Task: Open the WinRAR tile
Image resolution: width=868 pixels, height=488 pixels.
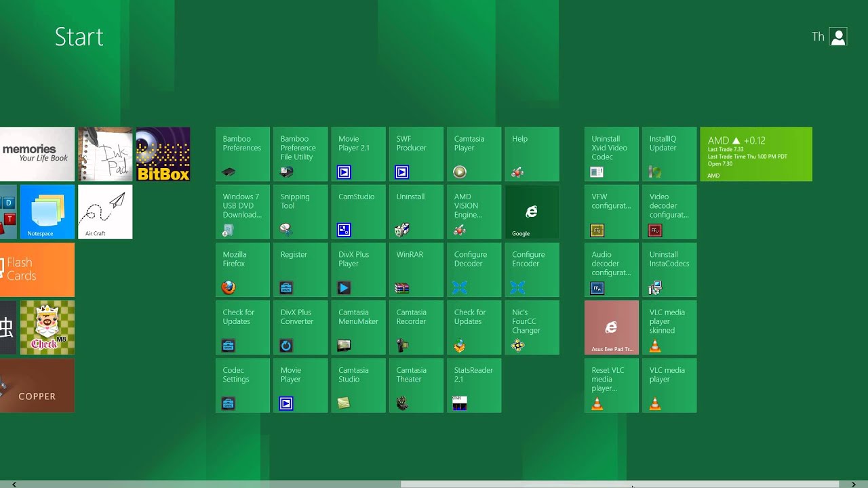Action: 416,270
